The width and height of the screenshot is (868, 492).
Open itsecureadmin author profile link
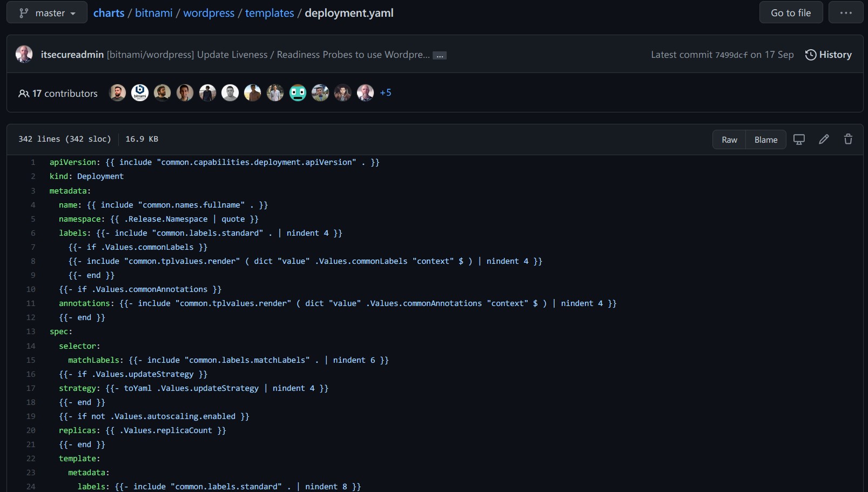tap(72, 55)
